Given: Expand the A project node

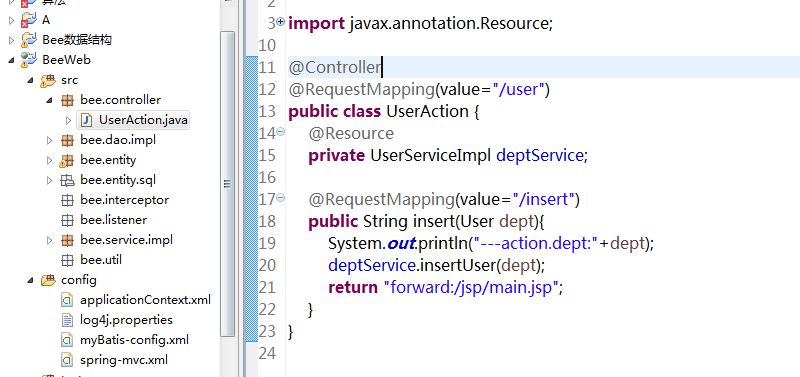Looking at the screenshot, I should pos(11,20).
